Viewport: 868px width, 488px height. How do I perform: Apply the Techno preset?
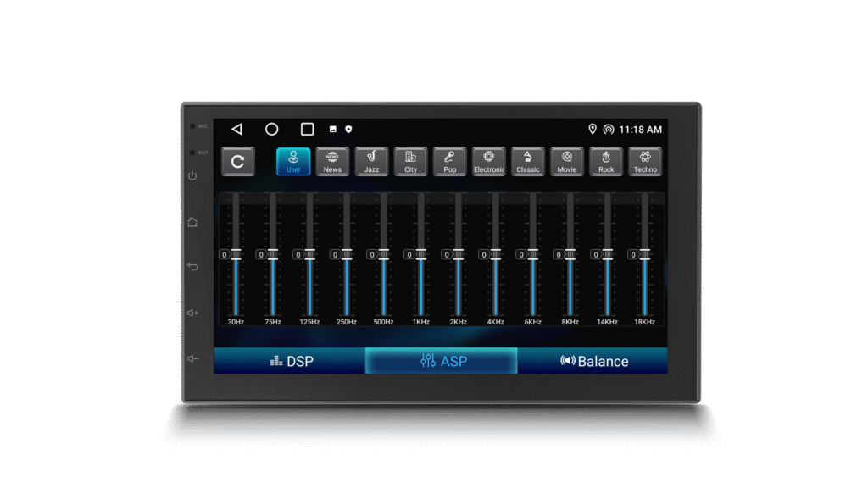pos(645,161)
